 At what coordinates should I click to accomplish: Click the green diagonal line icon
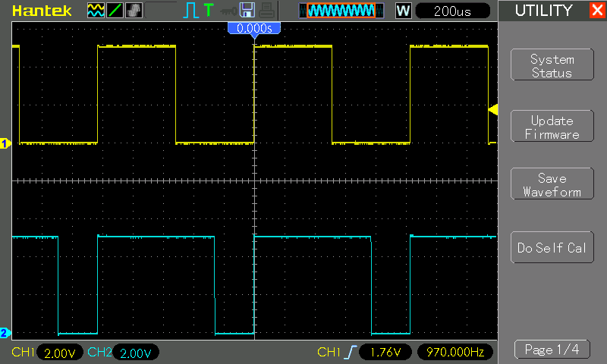(114, 11)
